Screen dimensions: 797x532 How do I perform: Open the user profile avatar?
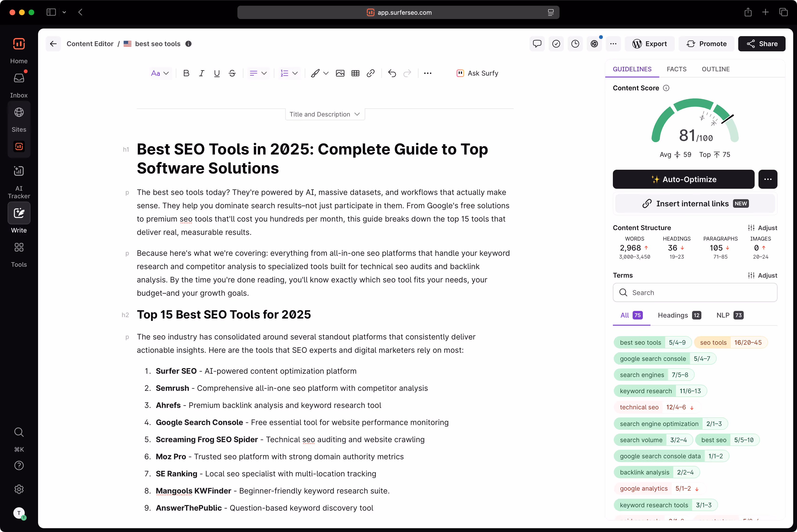pyautogui.click(x=19, y=513)
